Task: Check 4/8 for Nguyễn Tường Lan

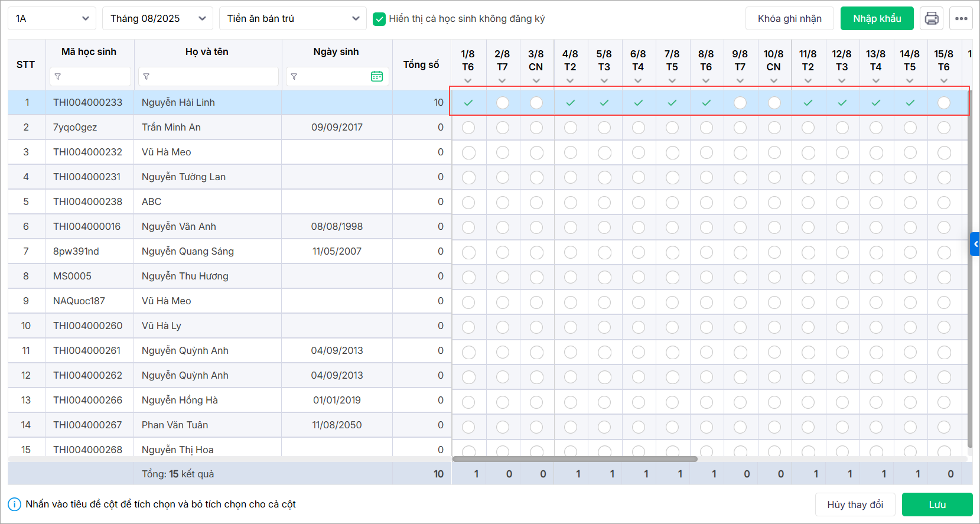Action: (x=571, y=177)
